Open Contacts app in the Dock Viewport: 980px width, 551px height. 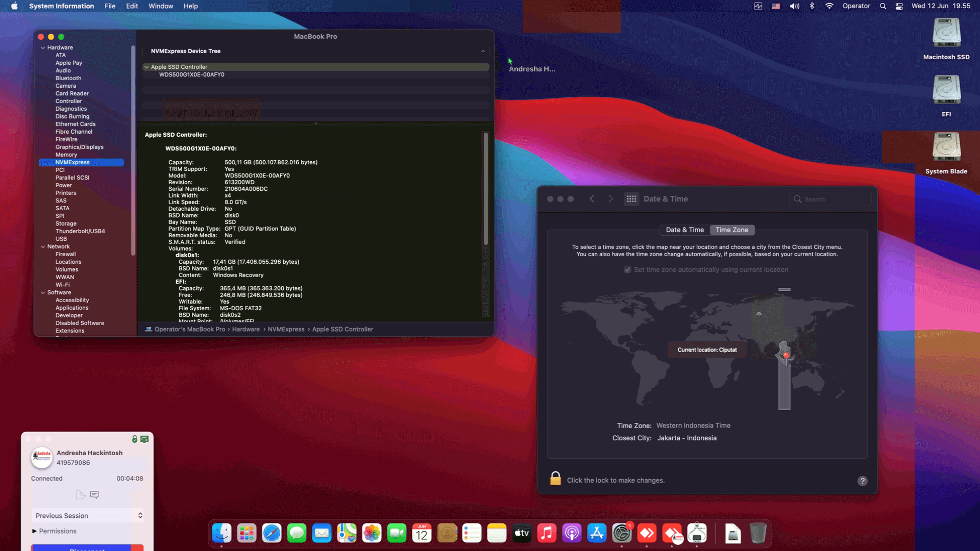[447, 534]
